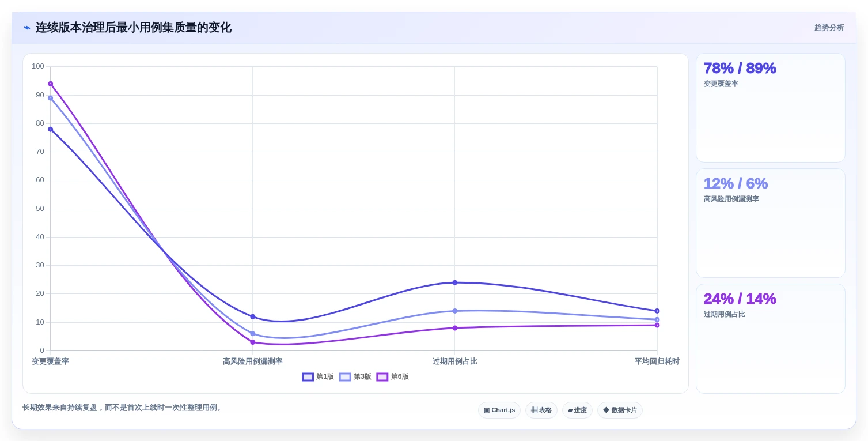868x441 pixels.
Task: Open the 过期用例占比 24% / 14% card
Action: 771,338
